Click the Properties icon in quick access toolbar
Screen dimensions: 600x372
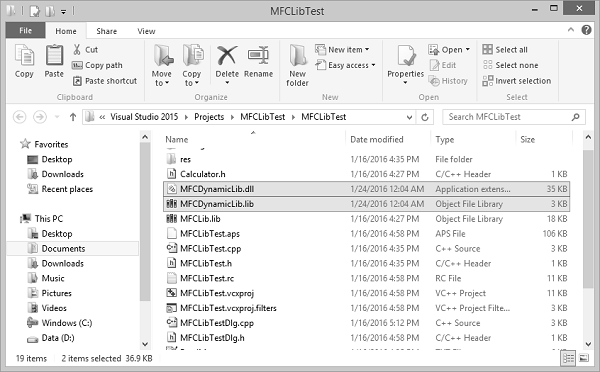coord(35,11)
